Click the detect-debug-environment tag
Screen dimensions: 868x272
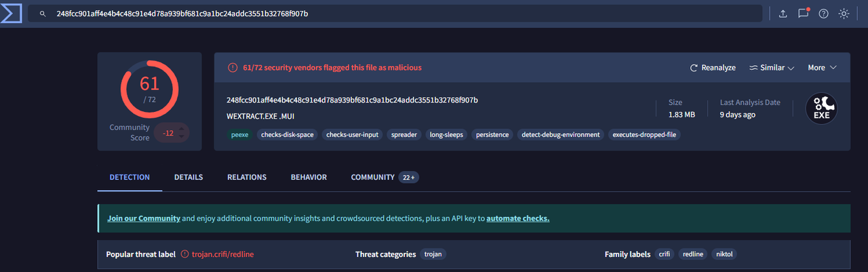point(561,134)
